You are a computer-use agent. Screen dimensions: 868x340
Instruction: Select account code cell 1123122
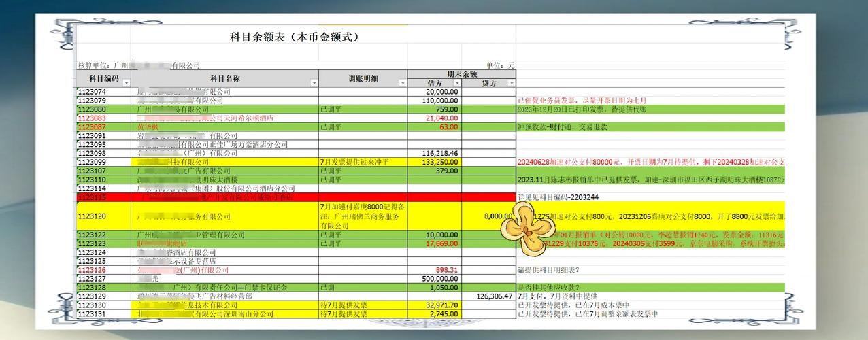click(103, 235)
